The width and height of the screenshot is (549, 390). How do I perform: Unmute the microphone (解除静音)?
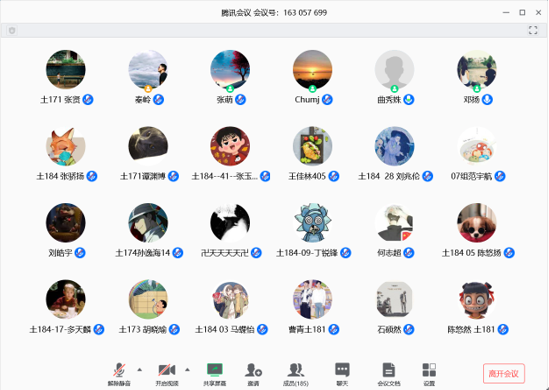[x=119, y=374]
